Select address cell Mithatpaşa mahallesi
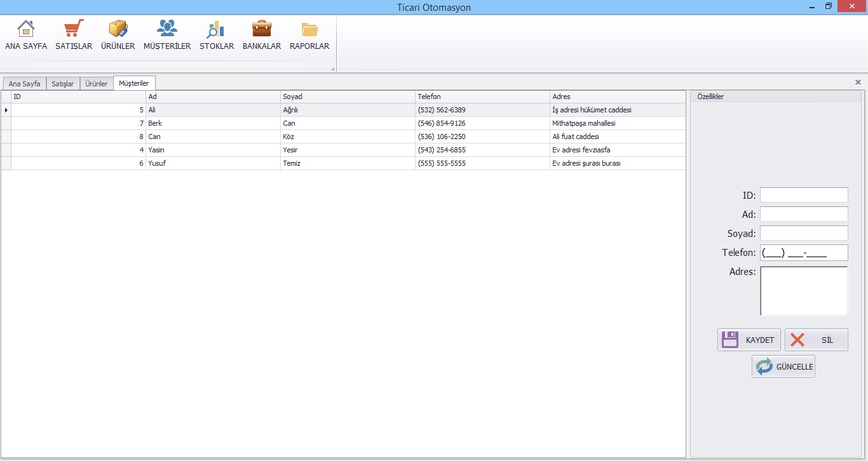Screen dimensions: 868x461 pyautogui.click(x=618, y=123)
